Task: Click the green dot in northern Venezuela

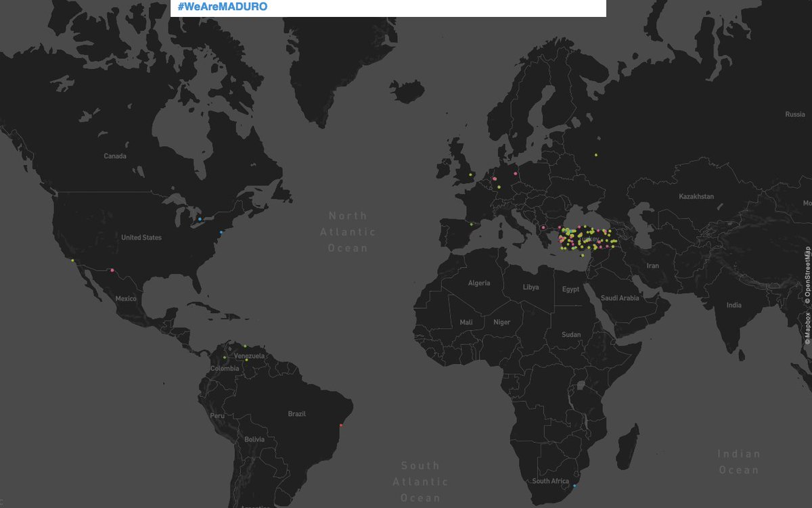Action: 246,346
